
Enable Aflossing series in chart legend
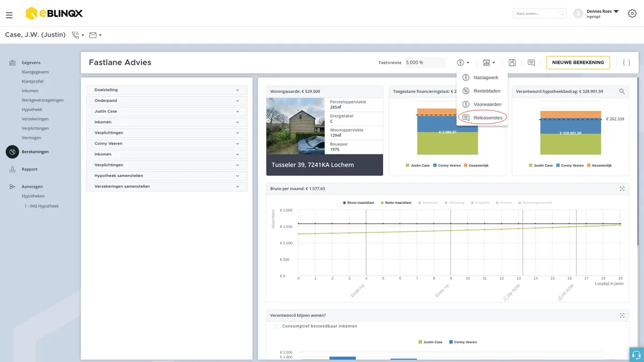click(x=454, y=203)
